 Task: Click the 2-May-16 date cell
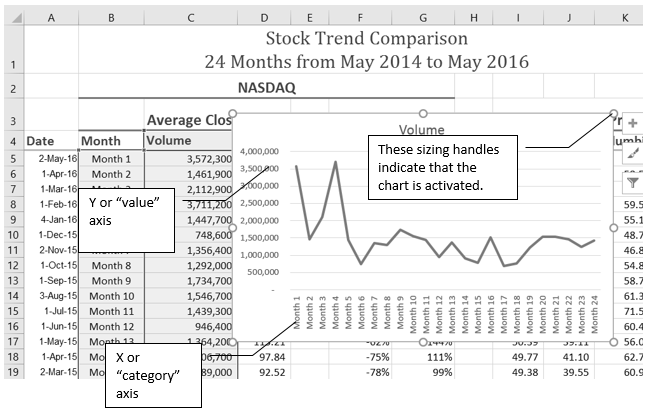pyautogui.click(x=50, y=158)
